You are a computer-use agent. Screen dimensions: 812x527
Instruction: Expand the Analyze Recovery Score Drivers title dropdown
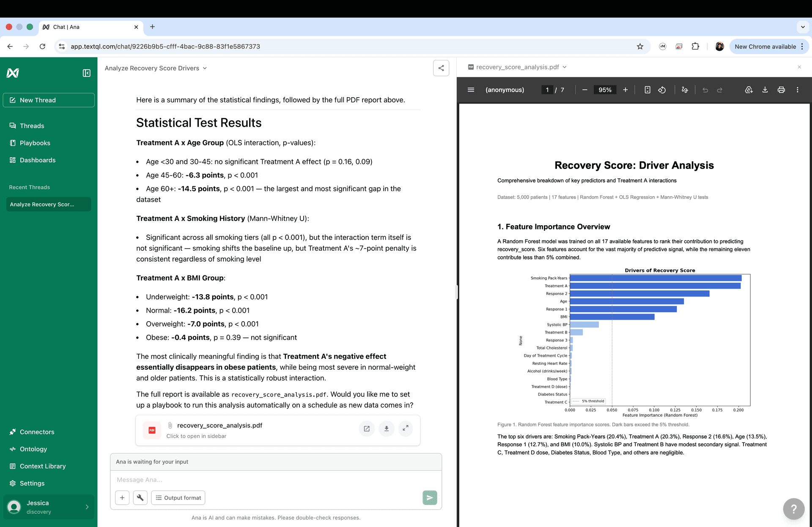pyautogui.click(x=205, y=68)
